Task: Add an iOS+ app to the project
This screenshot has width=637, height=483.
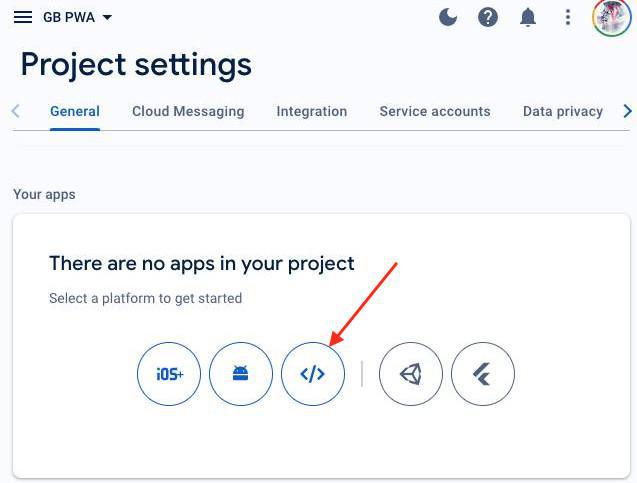Action: click(169, 374)
